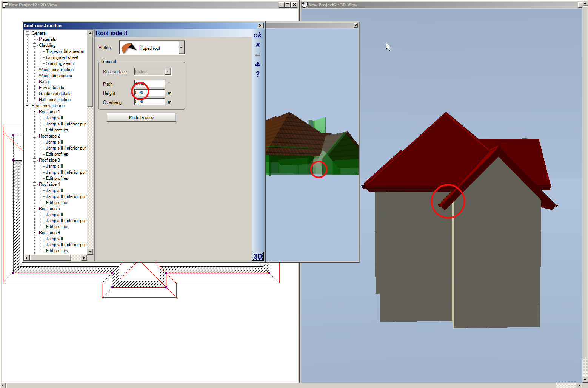Click the Multiple copy button
The height and width of the screenshot is (388, 588).
pos(141,117)
